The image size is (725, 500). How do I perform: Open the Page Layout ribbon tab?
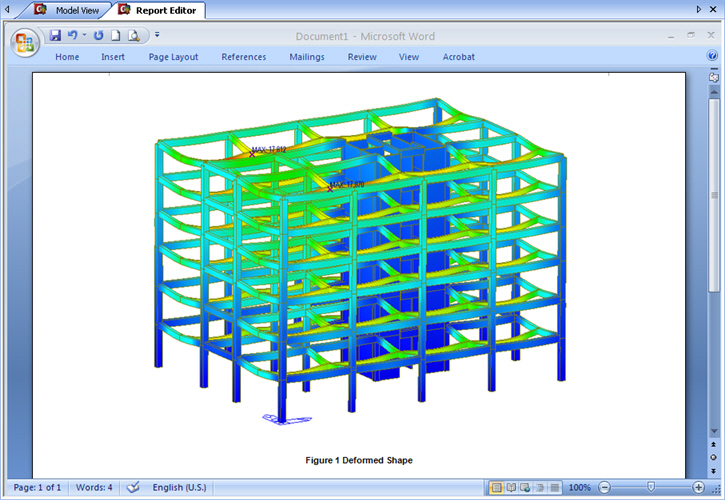coord(173,57)
